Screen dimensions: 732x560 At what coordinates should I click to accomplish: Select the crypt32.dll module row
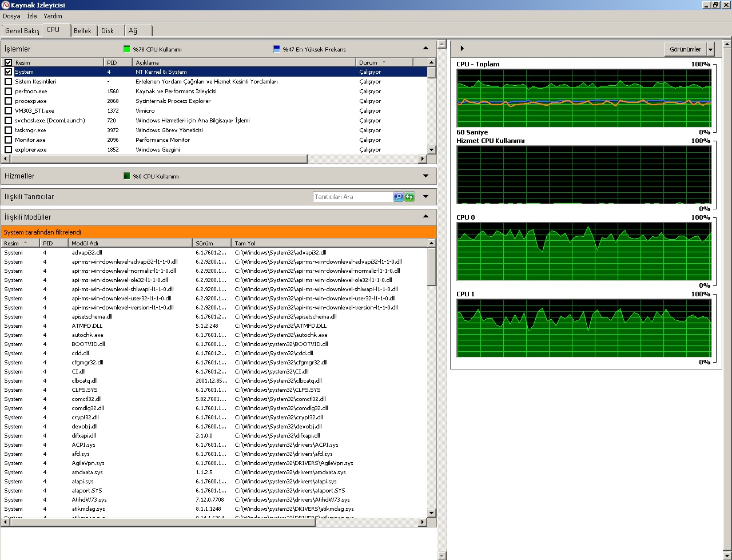click(x=214, y=417)
